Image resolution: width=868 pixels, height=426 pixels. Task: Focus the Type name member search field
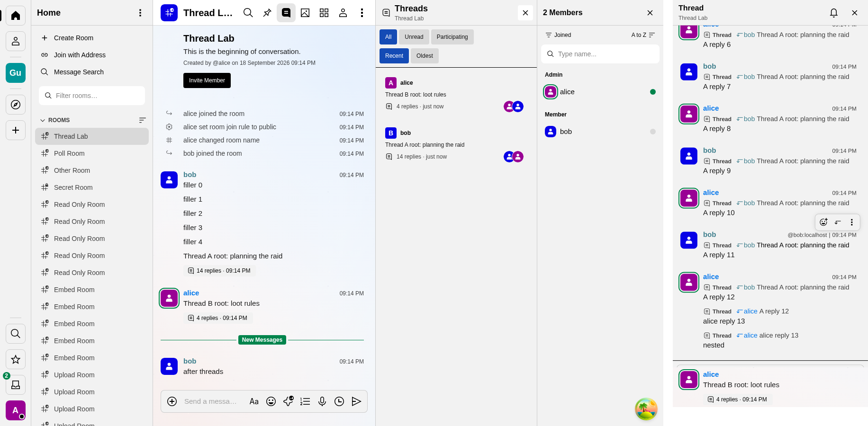click(600, 54)
